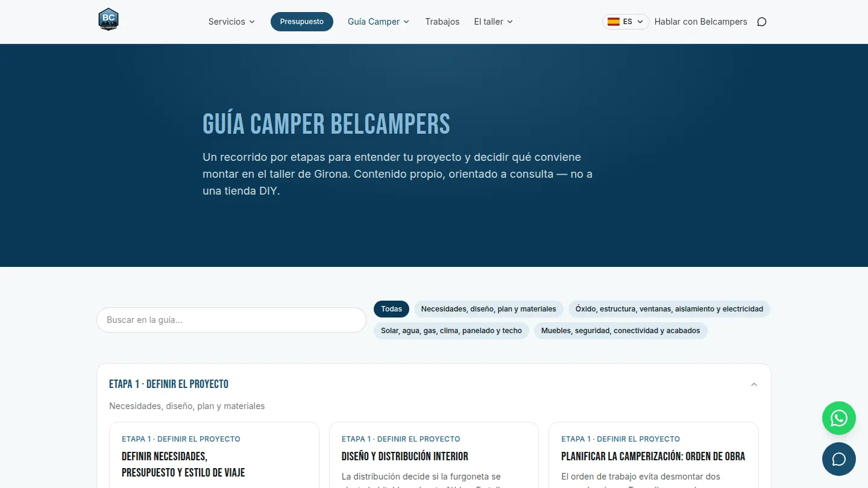
Task: Open the dark blue chat widget button
Action: click(x=839, y=459)
